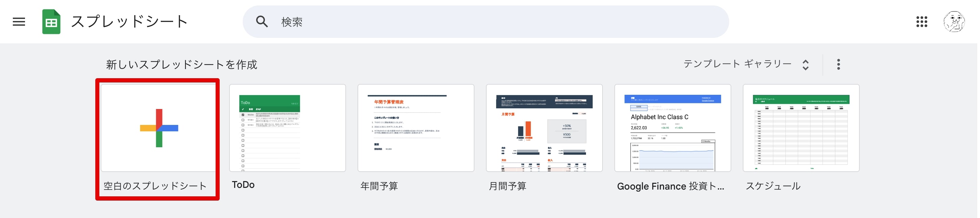
Task: Open the three-dot more options menu
Action: point(841,64)
